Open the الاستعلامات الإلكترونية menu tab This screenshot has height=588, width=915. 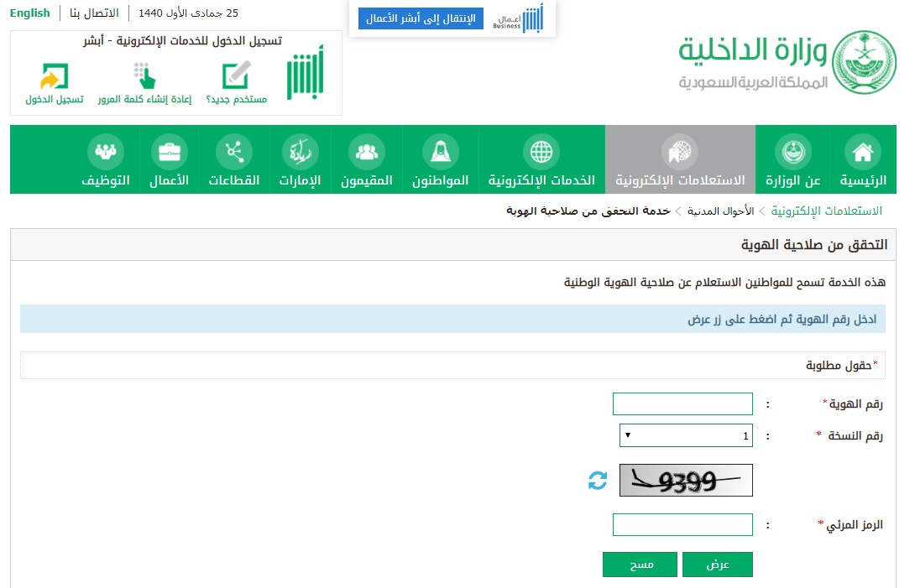click(680, 159)
